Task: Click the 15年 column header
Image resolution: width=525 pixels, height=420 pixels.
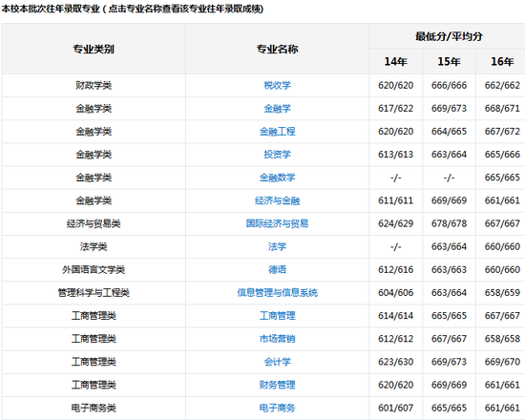Action: coord(449,62)
